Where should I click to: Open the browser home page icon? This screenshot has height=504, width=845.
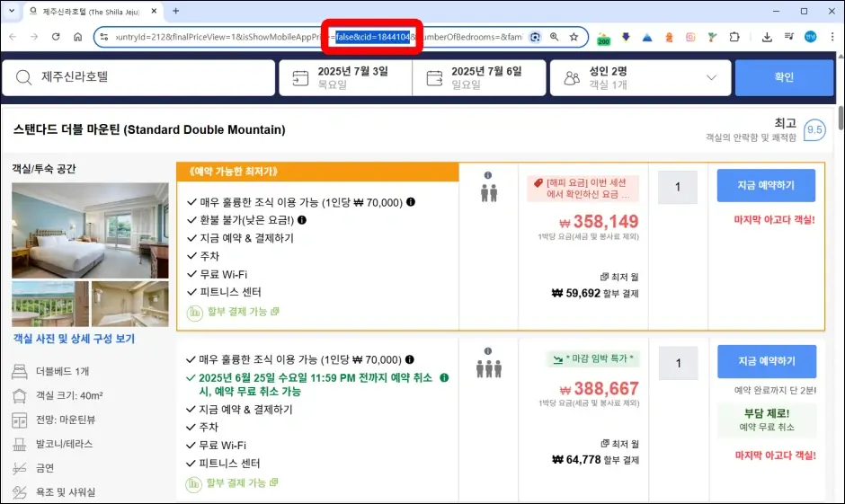click(77, 37)
